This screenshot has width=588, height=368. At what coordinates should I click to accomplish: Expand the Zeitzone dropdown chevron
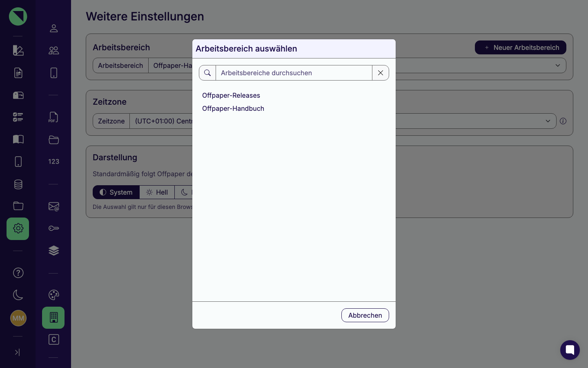pyautogui.click(x=548, y=121)
